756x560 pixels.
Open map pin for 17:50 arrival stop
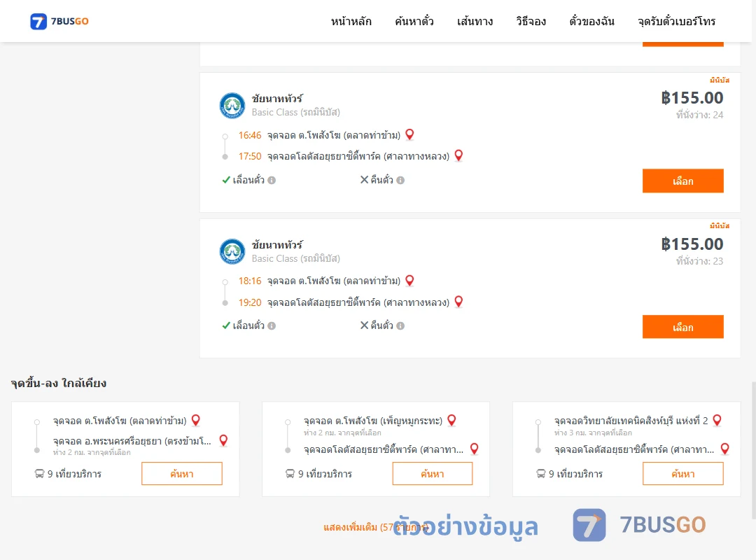point(458,155)
